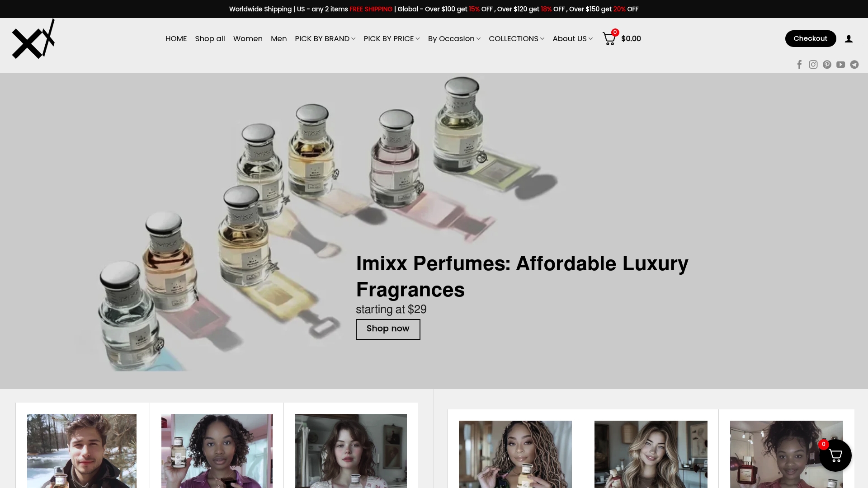The image size is (868, 488).
Task: Open the man in snowy forest thumbnail
Action: click(82, 451)
